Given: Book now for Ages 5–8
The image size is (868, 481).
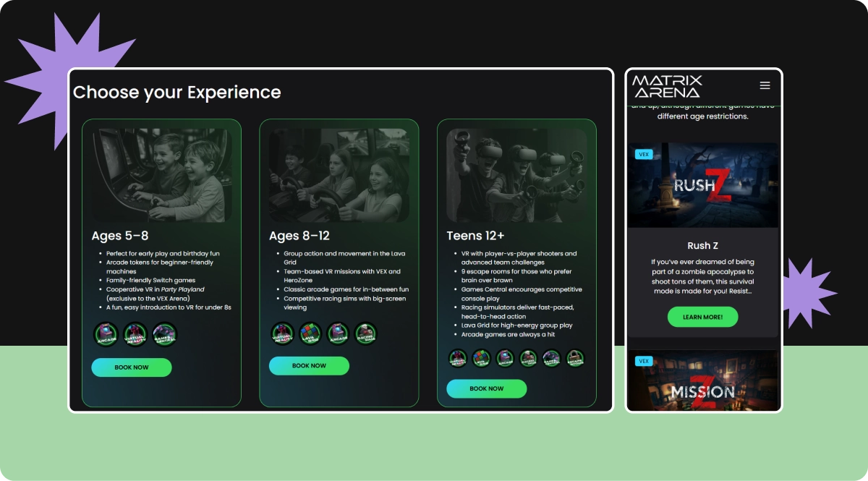Looking at the screenshot, I should click(132, 367).
